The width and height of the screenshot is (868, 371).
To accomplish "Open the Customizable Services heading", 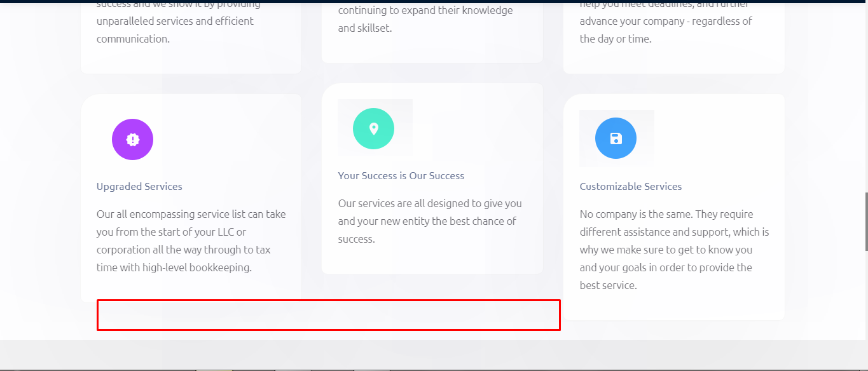I will click(630, 187).
